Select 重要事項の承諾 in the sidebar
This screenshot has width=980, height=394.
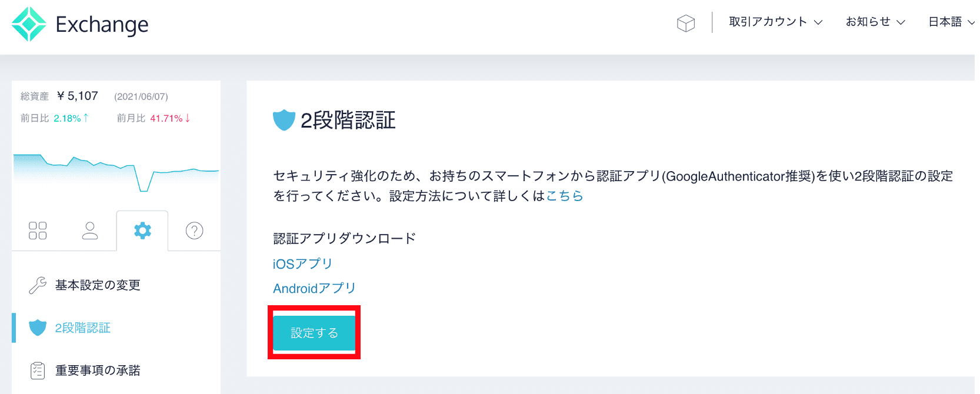(x=98, y=370)
